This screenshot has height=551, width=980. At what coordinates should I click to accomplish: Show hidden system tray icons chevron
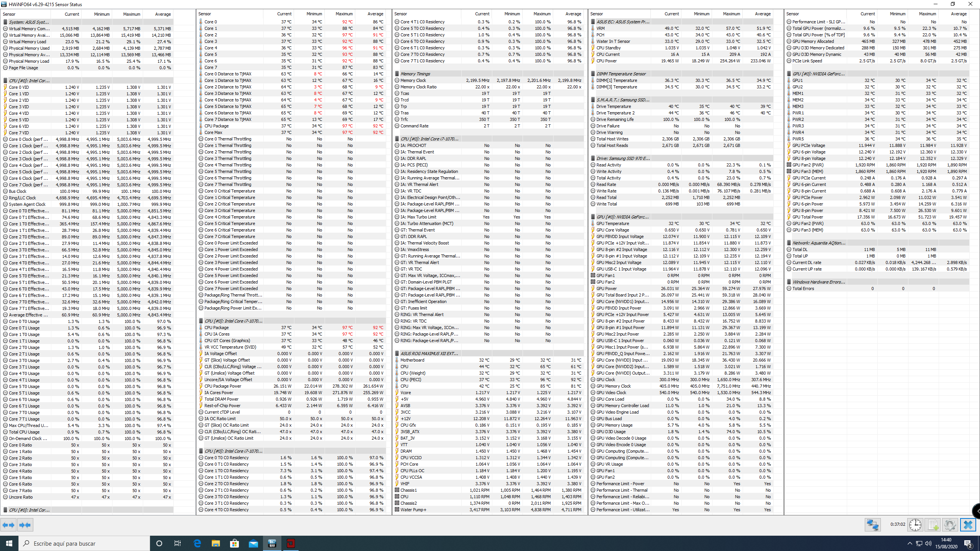click(x=910, y=543)
